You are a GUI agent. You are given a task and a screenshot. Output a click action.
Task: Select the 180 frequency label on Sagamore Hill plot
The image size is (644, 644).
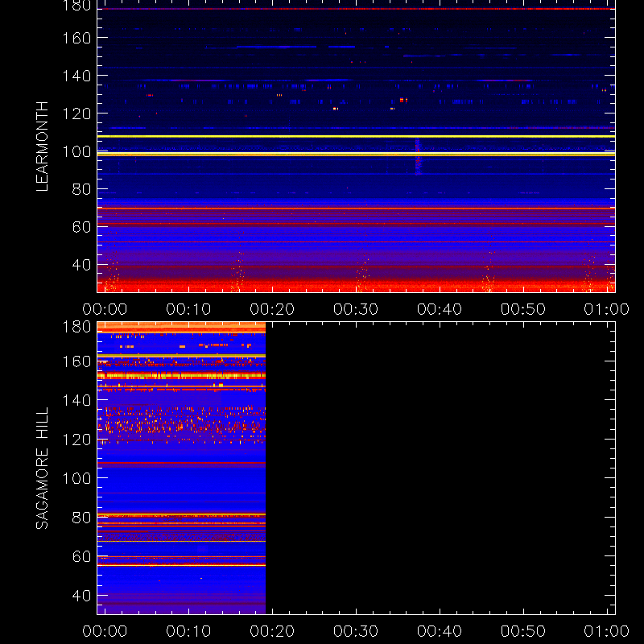(76, 327)
